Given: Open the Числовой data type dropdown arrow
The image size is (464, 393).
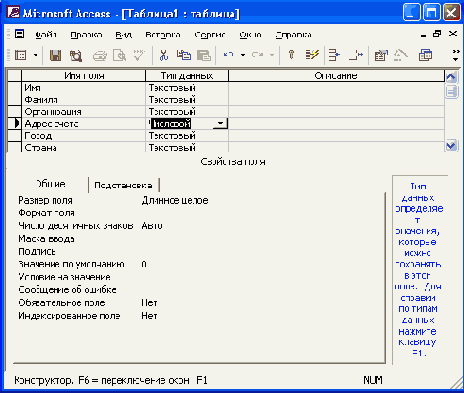Looking at the screenshot, I should coord(220,124).
